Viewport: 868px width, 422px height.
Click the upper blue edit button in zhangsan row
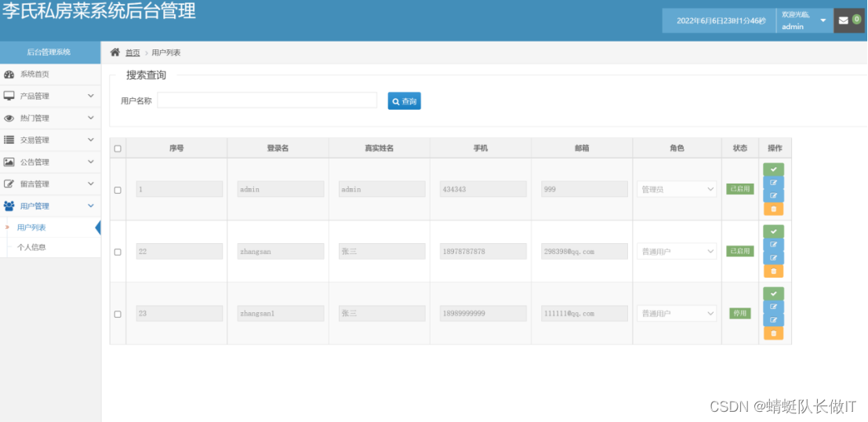(x=773, y=245)
